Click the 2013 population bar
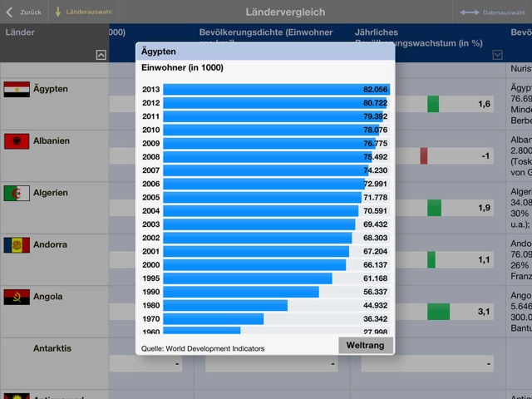 tap(276, 89)
